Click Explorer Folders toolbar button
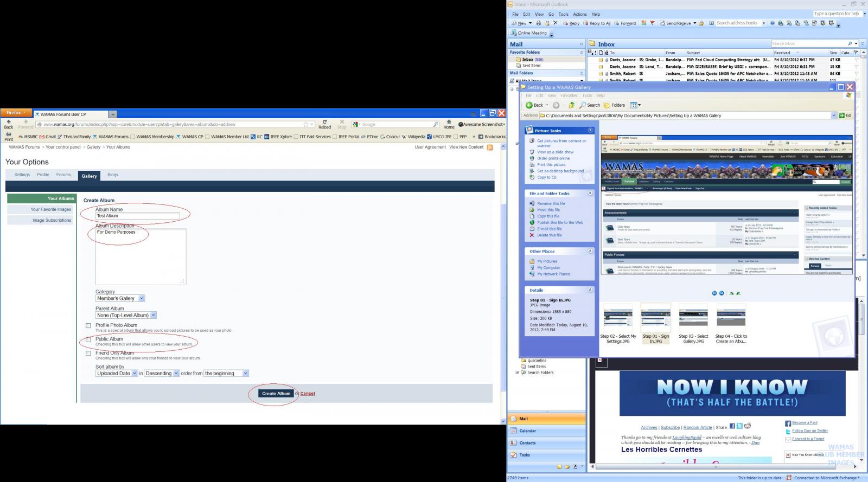 coord(614,105)
